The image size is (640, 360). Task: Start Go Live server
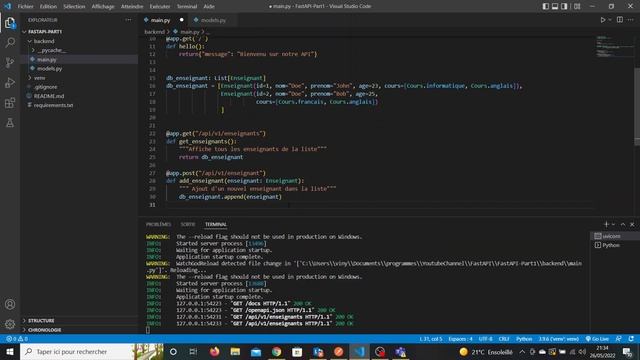(598, 339)
